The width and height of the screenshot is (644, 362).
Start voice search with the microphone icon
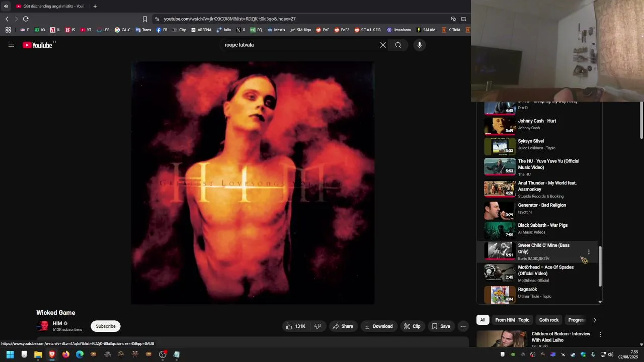(419, 45)
